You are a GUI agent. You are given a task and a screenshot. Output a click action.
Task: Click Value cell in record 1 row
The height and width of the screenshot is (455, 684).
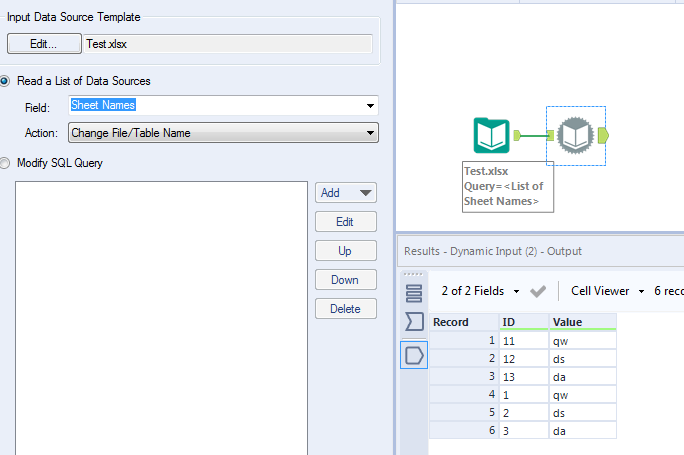coord(583,341)
